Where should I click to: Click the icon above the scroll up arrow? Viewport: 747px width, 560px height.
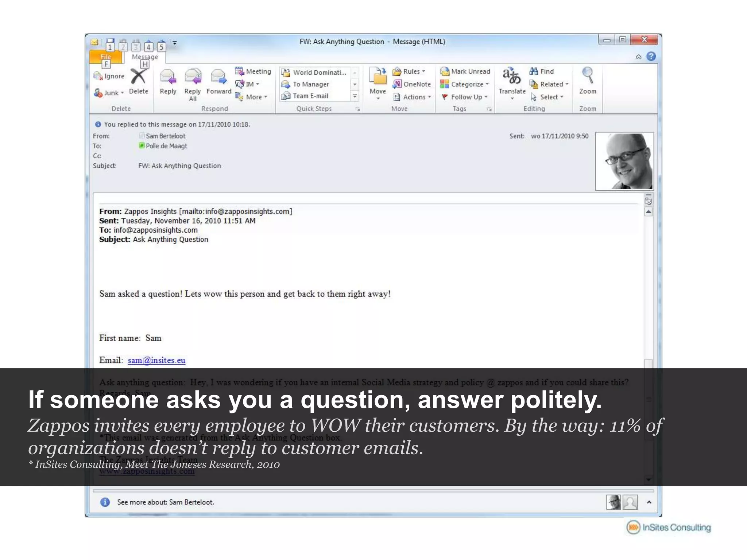[649, 201]
